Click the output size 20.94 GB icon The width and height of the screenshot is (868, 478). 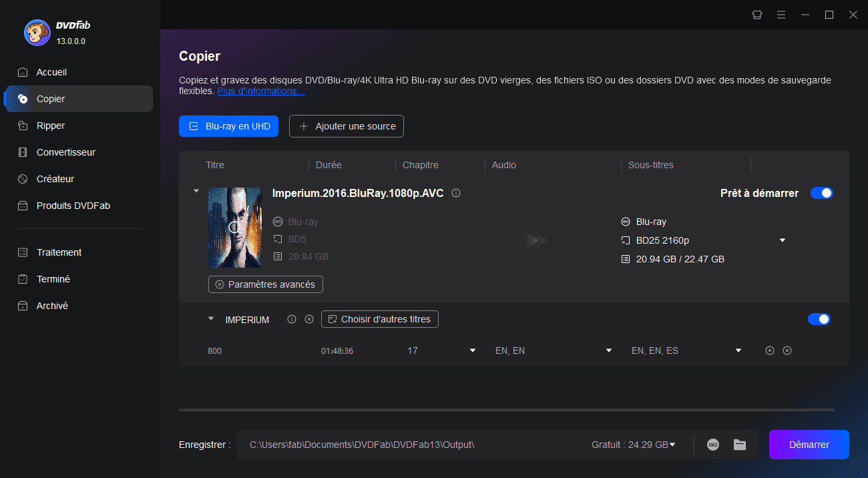click(626, 259)
